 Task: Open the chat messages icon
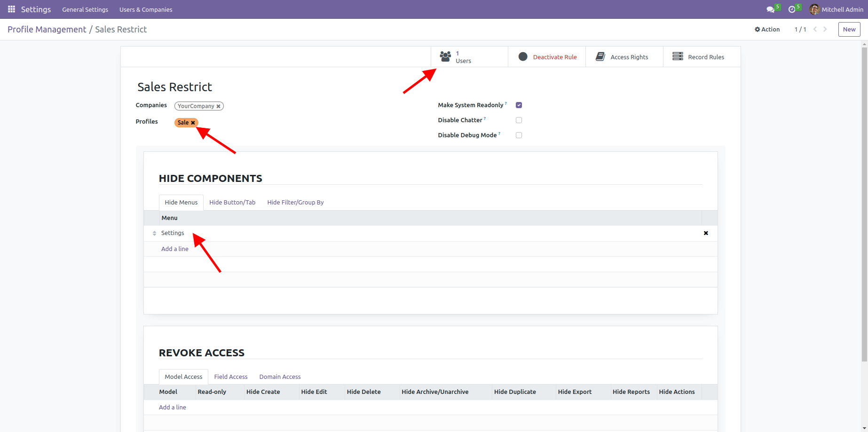[770, 9]
